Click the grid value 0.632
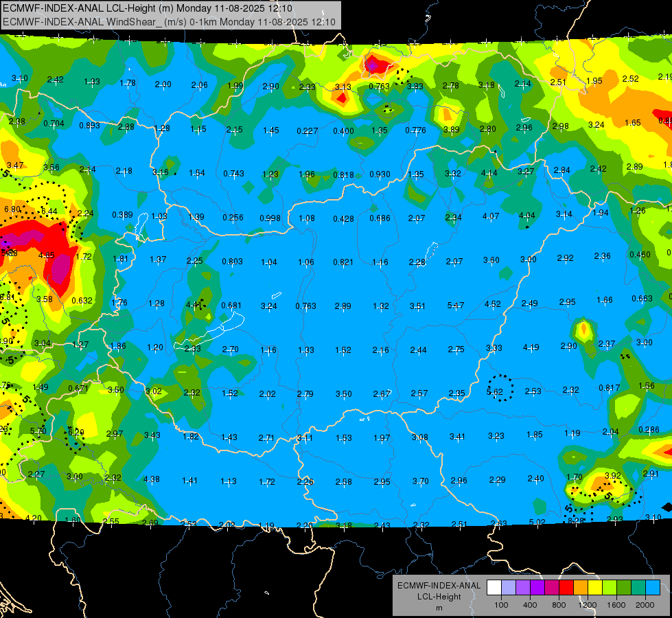This screenshot has width=672, height=618. coord(82,301)
